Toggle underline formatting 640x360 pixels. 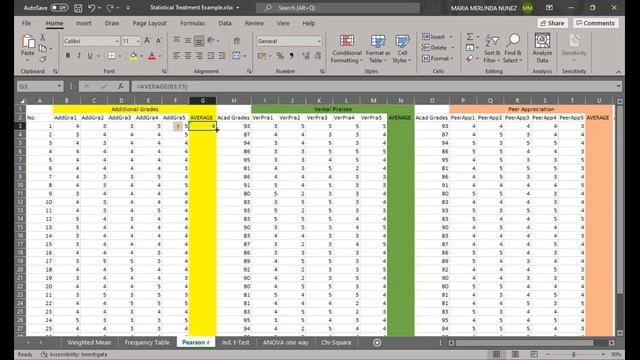click(x=90, y=56)
